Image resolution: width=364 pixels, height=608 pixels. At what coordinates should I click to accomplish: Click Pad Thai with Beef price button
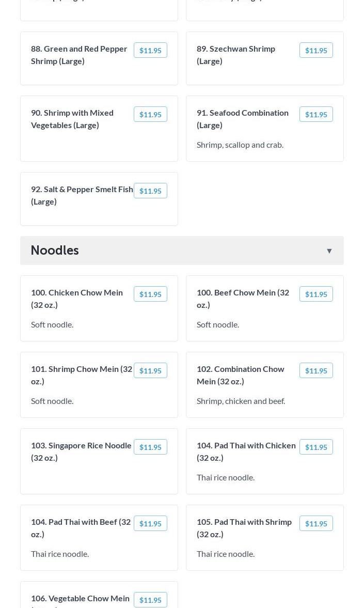(150, 523)
